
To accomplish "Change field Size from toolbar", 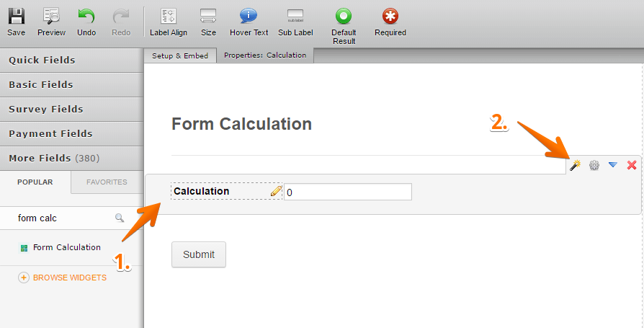I will [x=208, y=21].
